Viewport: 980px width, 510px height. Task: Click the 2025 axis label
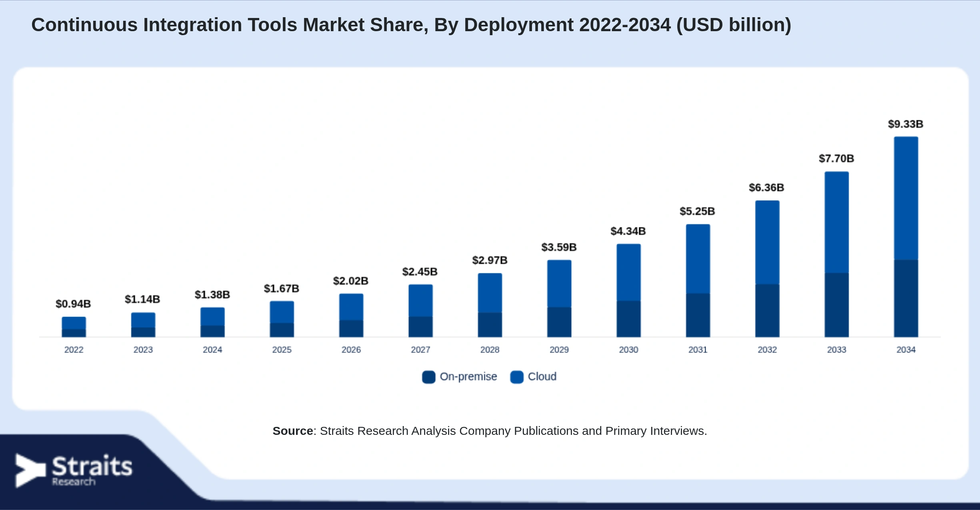coord(282,350)
